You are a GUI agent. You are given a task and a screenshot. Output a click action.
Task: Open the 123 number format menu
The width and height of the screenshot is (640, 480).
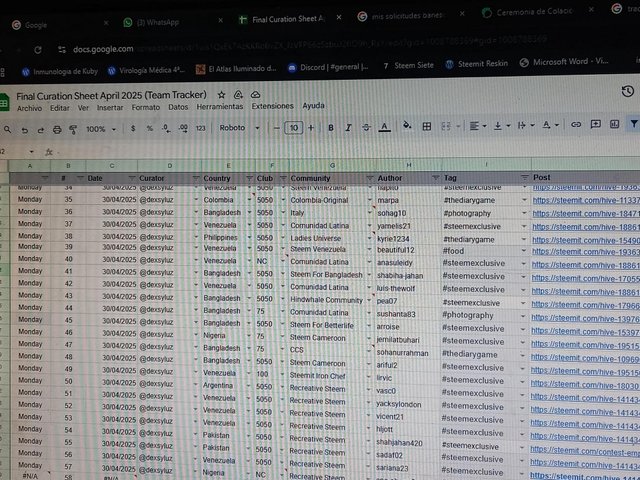200,129
